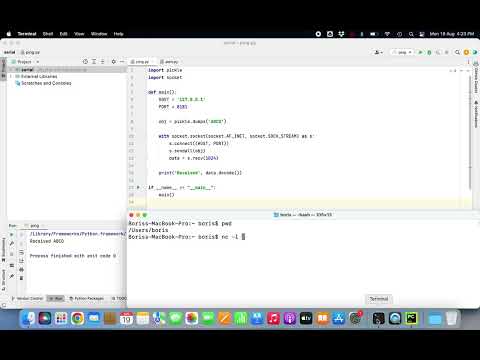Click the Debug bug icon in PyCharm toolbar
This screenshot has width=480, height=360.
[x=429, y=52]
